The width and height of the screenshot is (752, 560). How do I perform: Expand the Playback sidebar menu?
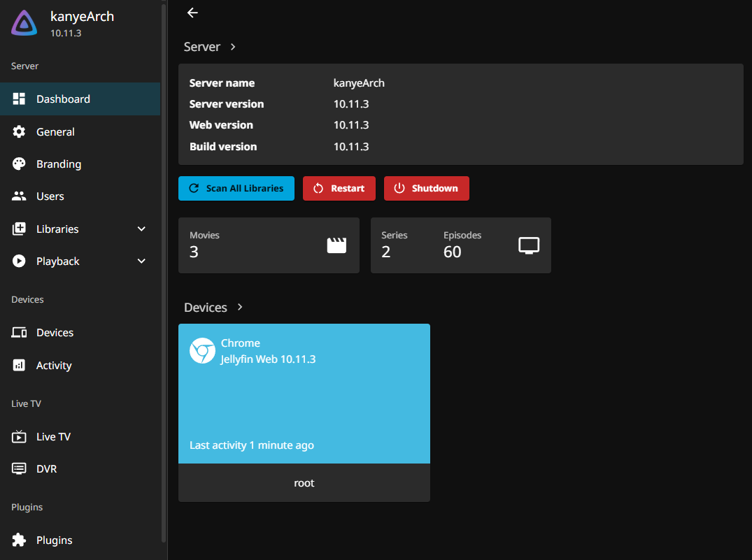(x=141, y=261)
